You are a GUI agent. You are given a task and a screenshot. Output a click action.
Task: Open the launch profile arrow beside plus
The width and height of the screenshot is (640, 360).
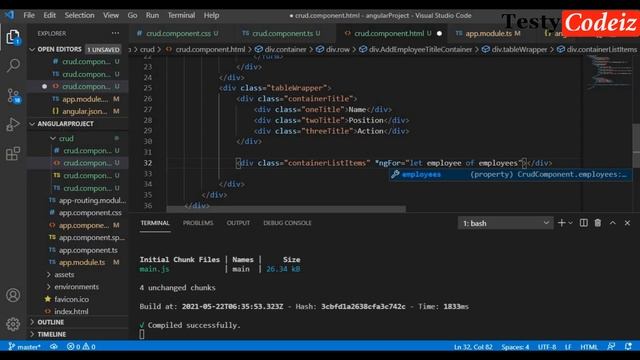pyautogui.click(x=571, y=223)
